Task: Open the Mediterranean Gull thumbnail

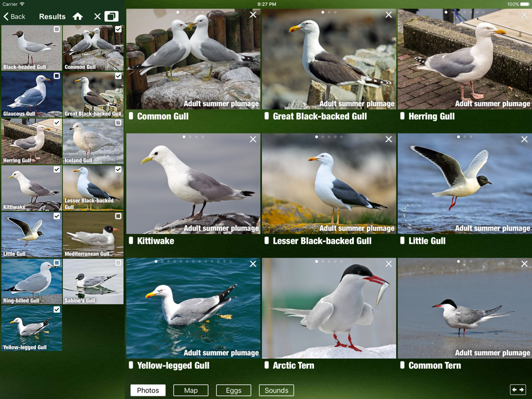Action: [x=93, y=235]
